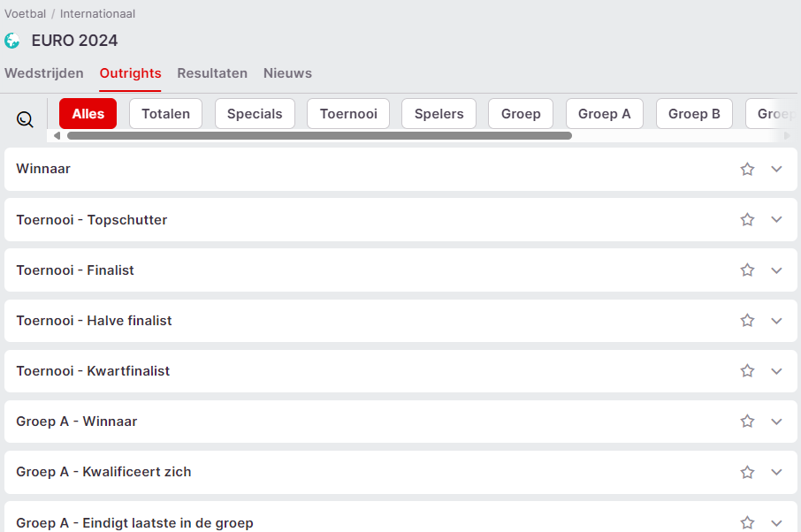Click the Toernooi - Halve finalist title
The height and width of the screenshot is (532, 801).
(x=94, y=321)
